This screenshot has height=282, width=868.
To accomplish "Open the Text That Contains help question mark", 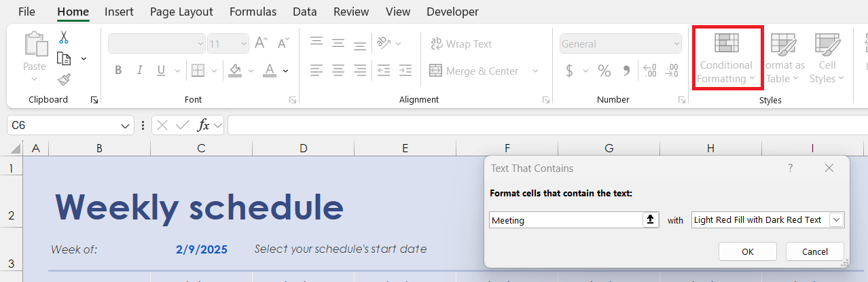I will 791,168.
